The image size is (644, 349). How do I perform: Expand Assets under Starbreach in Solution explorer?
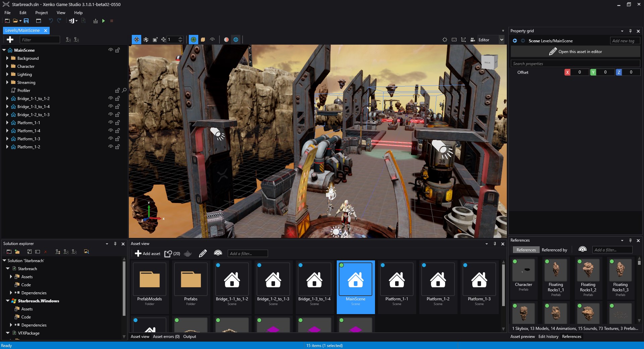[x=11, y=277]
